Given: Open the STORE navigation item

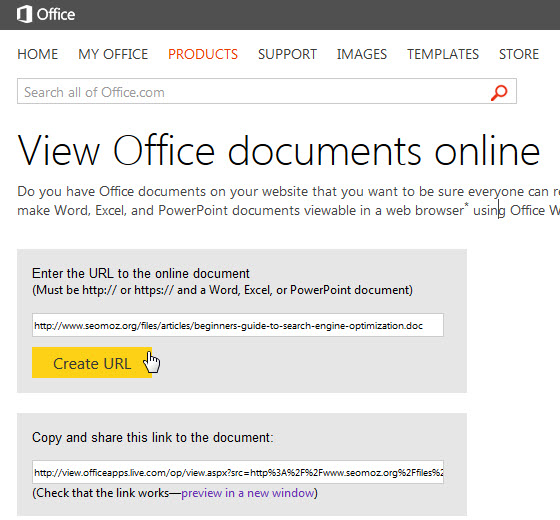Looking at the screenshot, I should tap(519, 54).
